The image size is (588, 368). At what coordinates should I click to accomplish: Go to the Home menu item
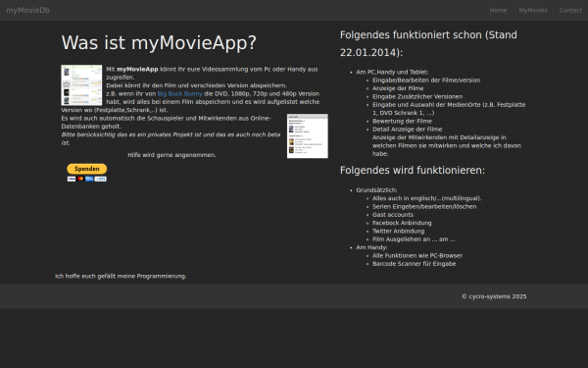(x=498, y=10)
